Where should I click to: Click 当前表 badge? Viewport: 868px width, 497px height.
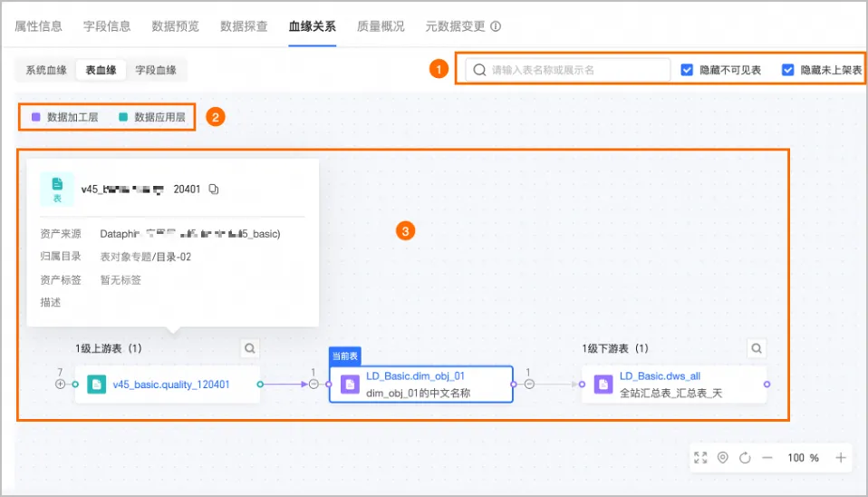345,356
